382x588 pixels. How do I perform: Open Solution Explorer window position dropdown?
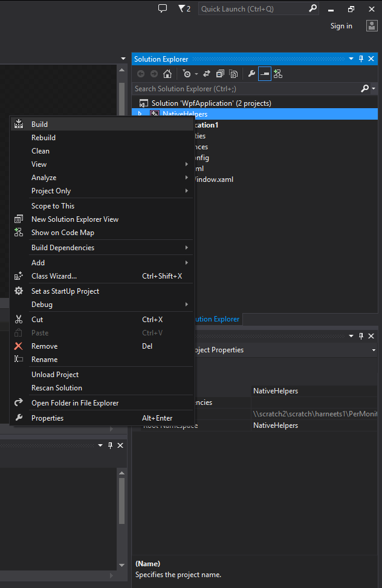click(x=351, y=59)
